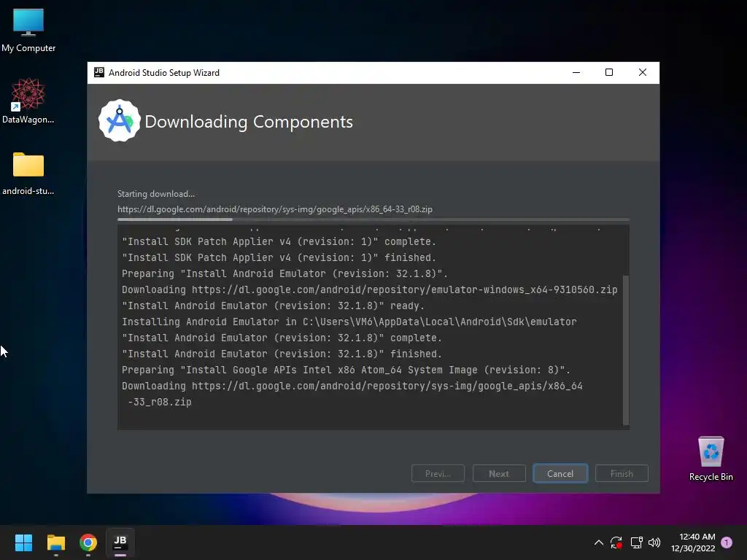Image resolution: width=747 pixels, height=560 pixels.
Task: Click the sync update tray icon
Action: [616, 542]
